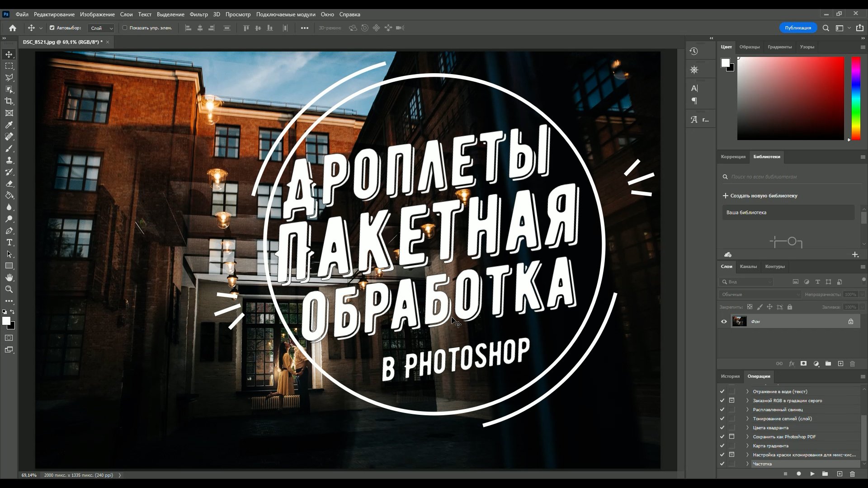Viewport: 868px width, 488px height.
Task: Click the foreground color swatch in toolbar
Action: point(6,321)
